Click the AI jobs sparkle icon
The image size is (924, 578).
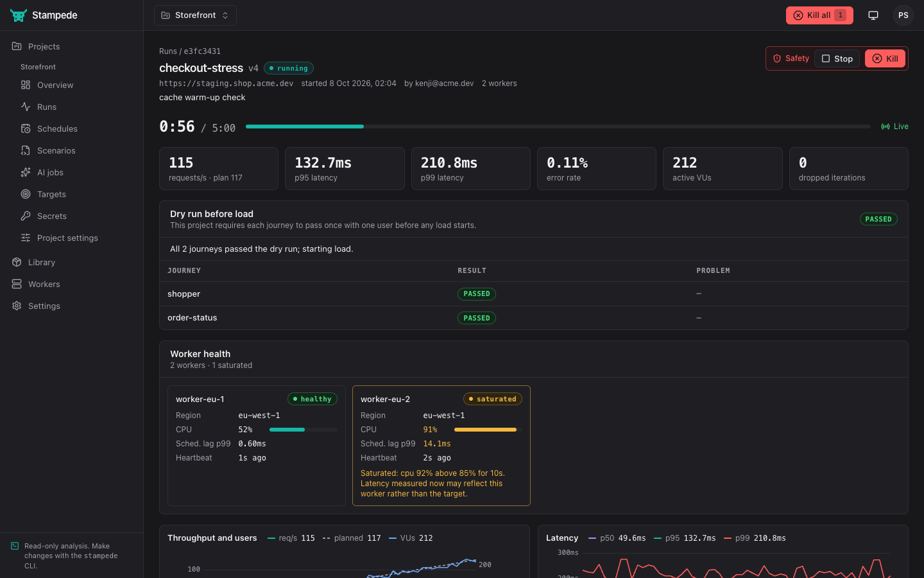[x=26, y=172]
